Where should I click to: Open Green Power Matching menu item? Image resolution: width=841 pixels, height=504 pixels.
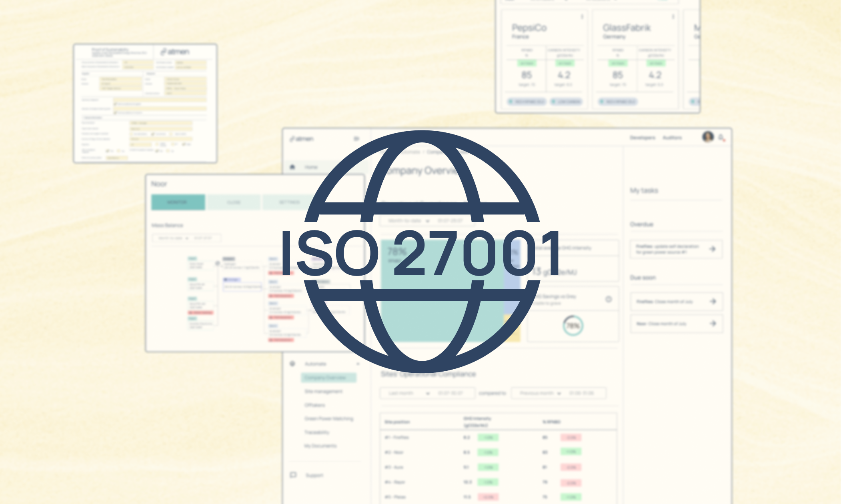pyautogui.click(x=329, y=418)
